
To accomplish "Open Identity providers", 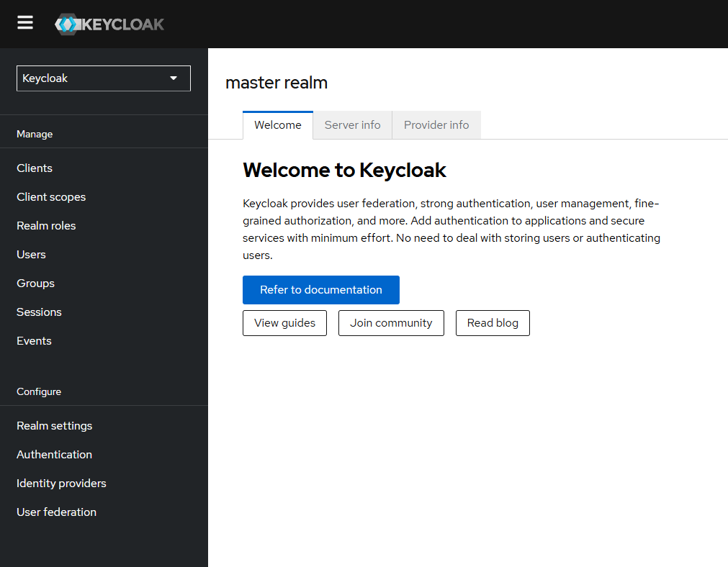I will click(61, 483).
